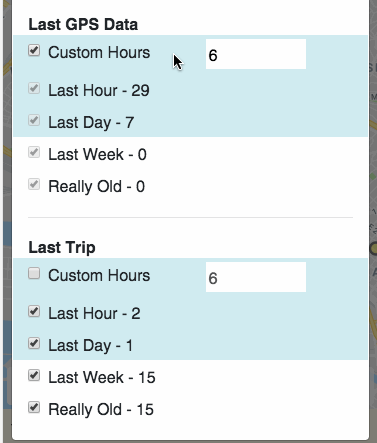Uncheck Really Old - 15 checkbox
The image size is (377, 443).
pyautogui.click(x=34, y=407)
